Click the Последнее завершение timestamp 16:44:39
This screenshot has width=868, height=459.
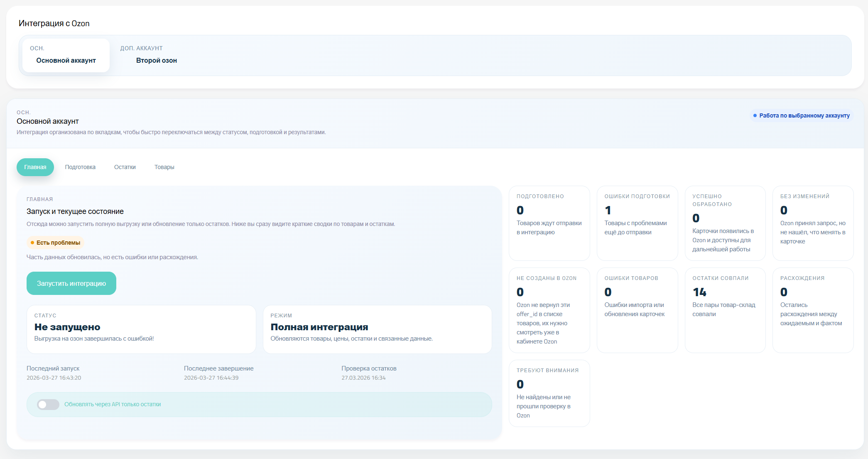[x=211, y=378]
